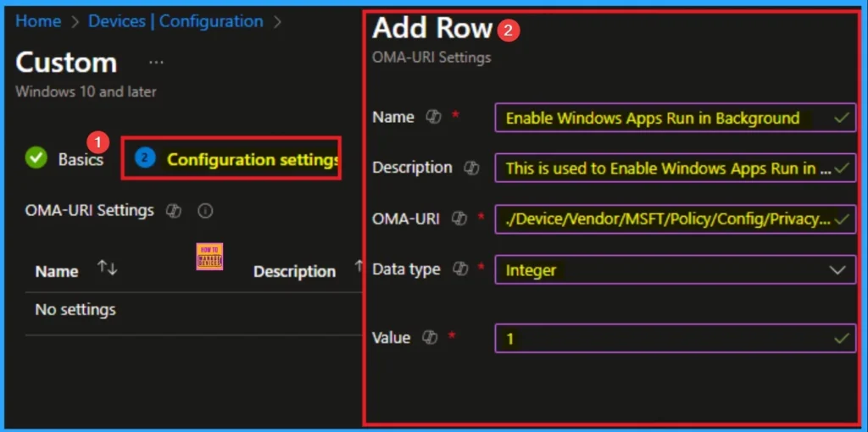The image size is (868, 432).
Task: Click the info icon next to OMA-URI Settings
Action: point(204,210)
